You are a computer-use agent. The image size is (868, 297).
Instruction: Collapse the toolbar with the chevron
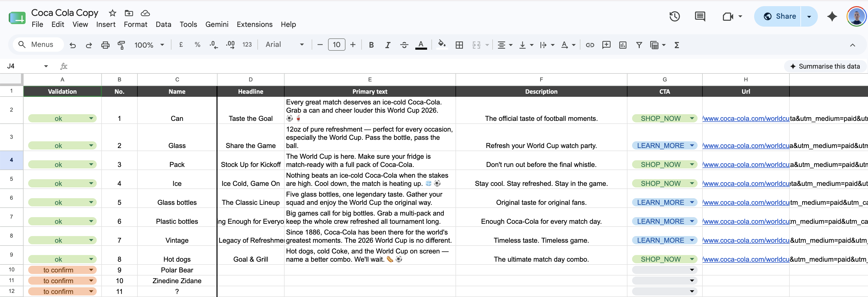(x=852, y=45)
